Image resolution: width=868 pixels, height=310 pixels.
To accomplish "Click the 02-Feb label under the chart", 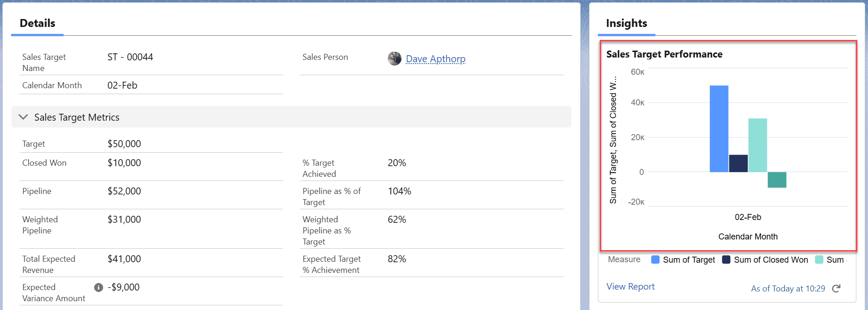I will 748,217.
